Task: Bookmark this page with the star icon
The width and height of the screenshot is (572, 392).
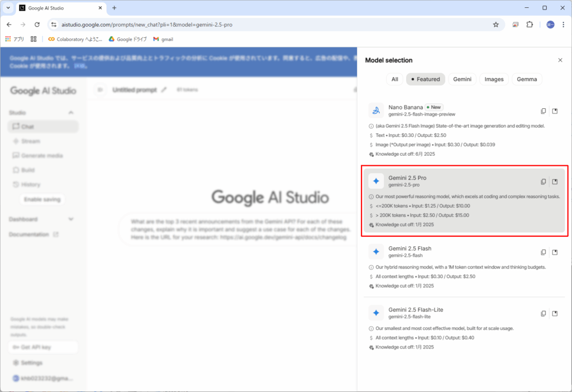Action: tap(496, 25)
